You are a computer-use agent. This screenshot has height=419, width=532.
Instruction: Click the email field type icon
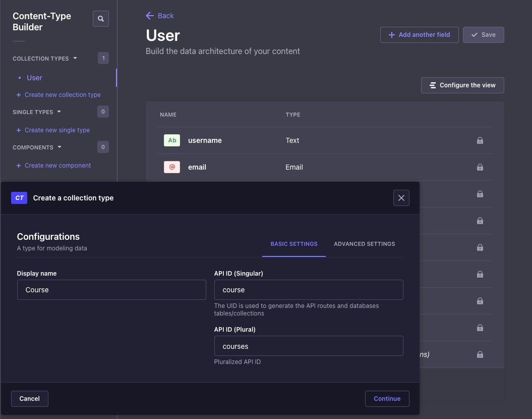pyautogui.click(x=172, y=167)
